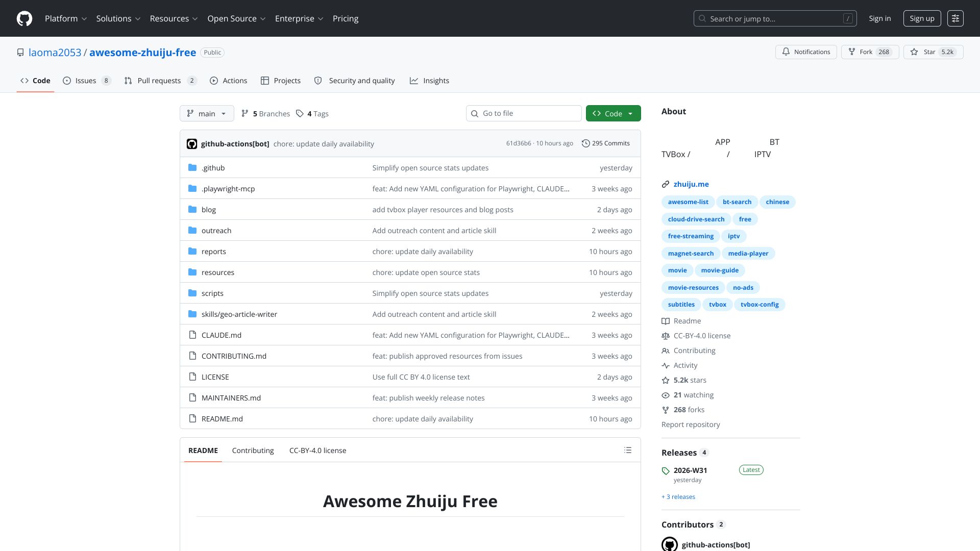
Task: Click the scale icon beside CC-BY-4.0 license
Action: pyautogui.click(x=666, y=336)
